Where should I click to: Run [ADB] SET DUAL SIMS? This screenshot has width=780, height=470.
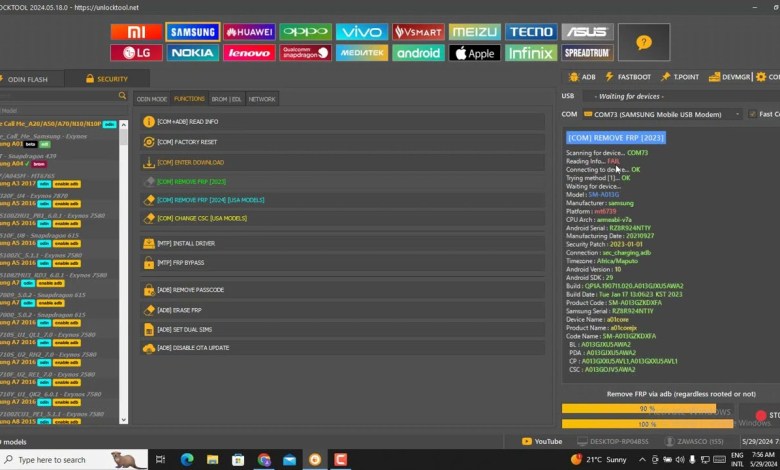(x=342, y=330)
